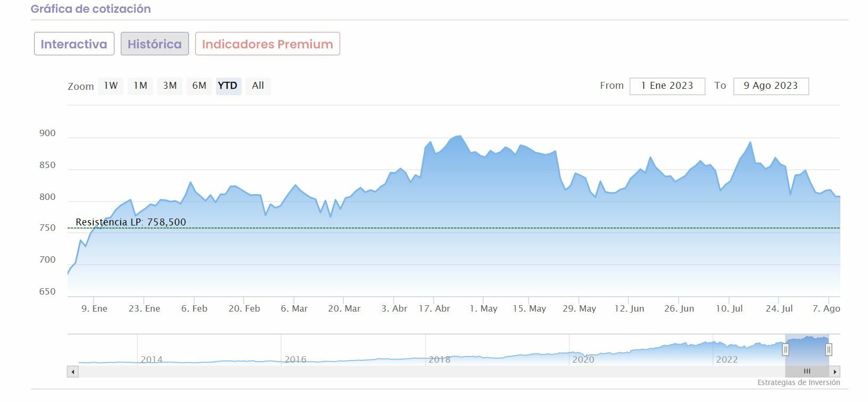Click the scrollbar's left arrow
The image size is (868, 402).
73,372
